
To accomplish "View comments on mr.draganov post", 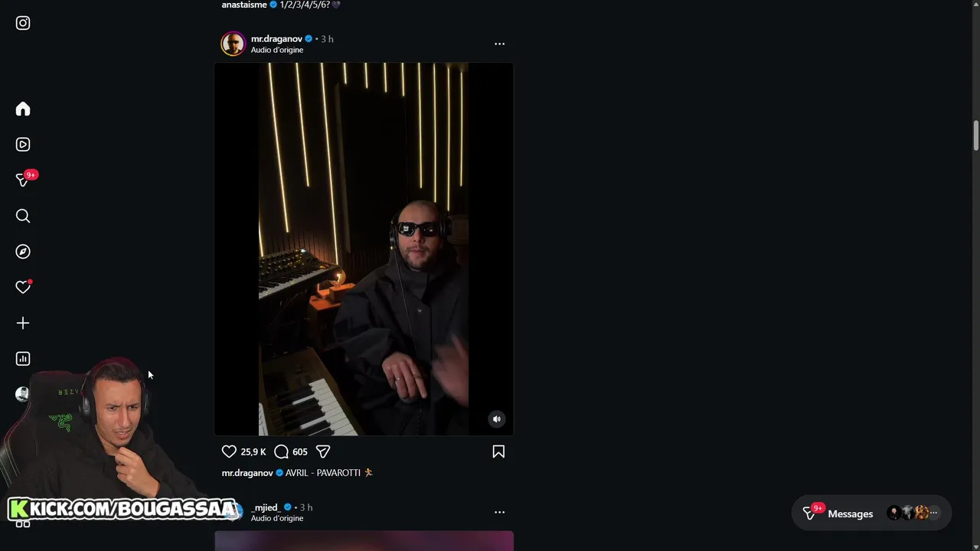I will pos(281,452).
